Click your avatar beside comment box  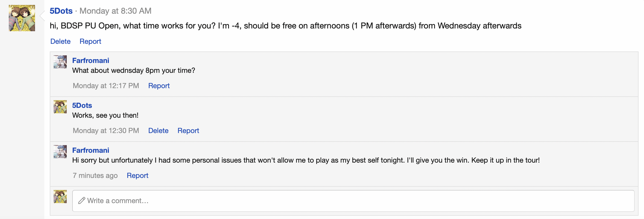60,197
